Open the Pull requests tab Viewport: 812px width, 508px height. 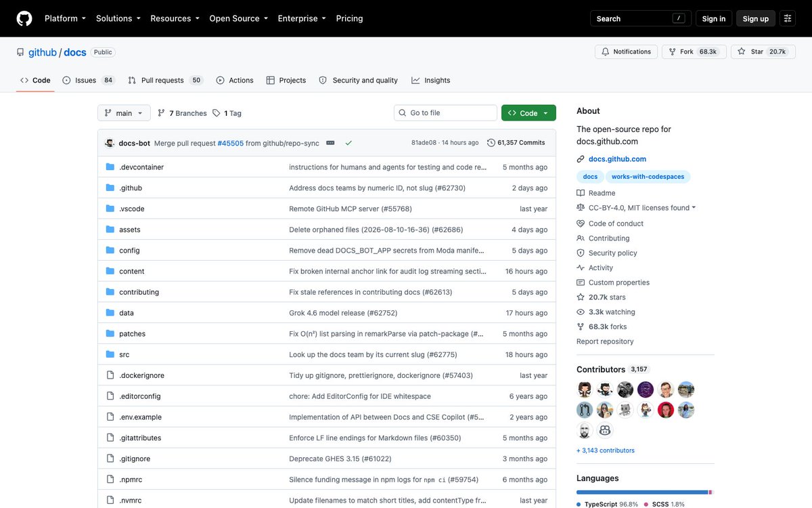coord(165,80)
